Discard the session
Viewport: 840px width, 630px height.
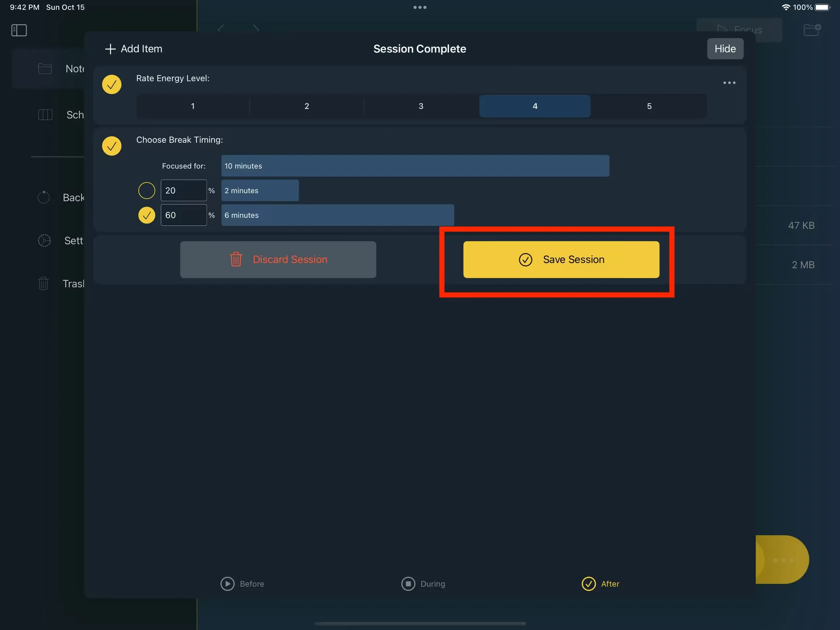(278, 260)
